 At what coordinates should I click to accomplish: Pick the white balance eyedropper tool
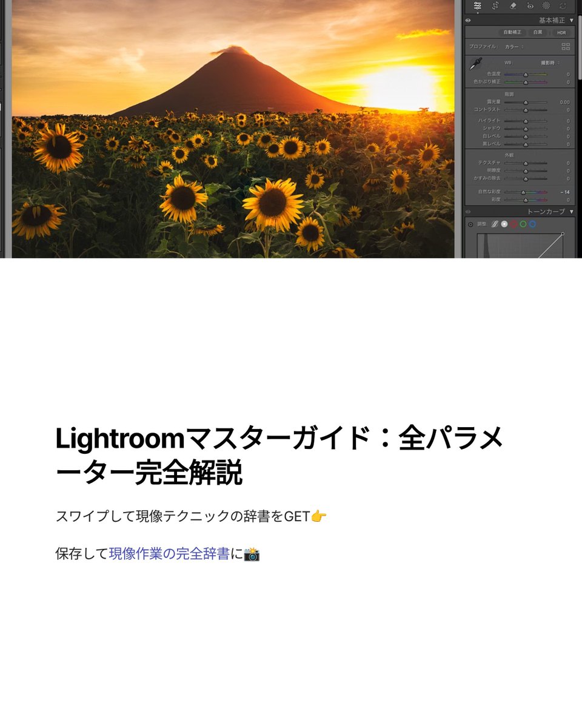coord(476,64)
